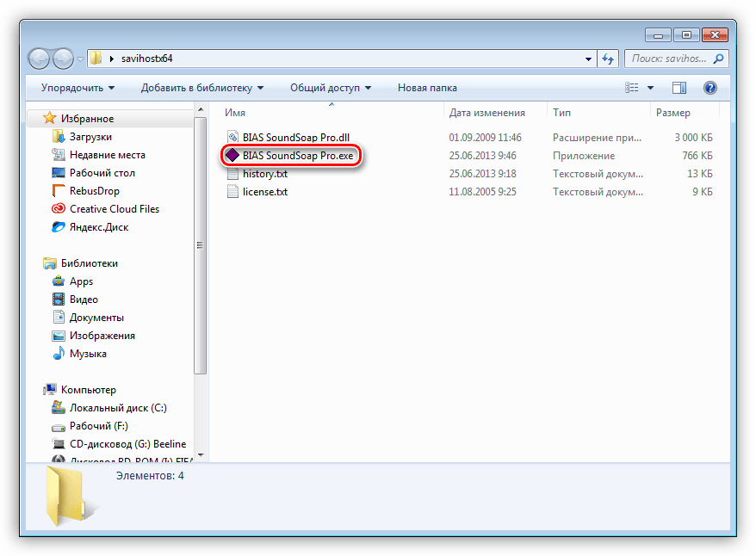
Task: Toggle the preview pane icon
Action: [x=679, y=88]
